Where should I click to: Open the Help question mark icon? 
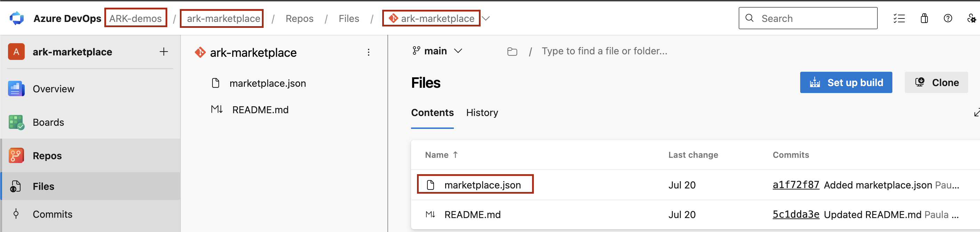pos(948,18)
